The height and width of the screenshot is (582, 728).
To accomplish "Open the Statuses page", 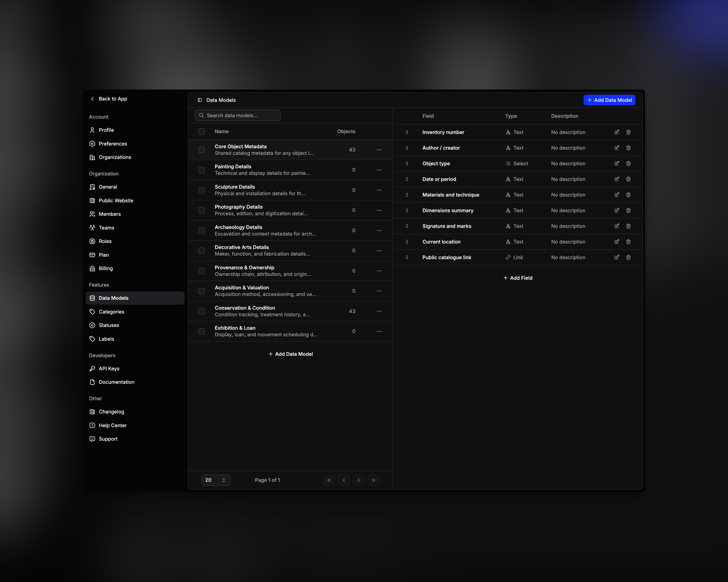I will tap(135, 325).
